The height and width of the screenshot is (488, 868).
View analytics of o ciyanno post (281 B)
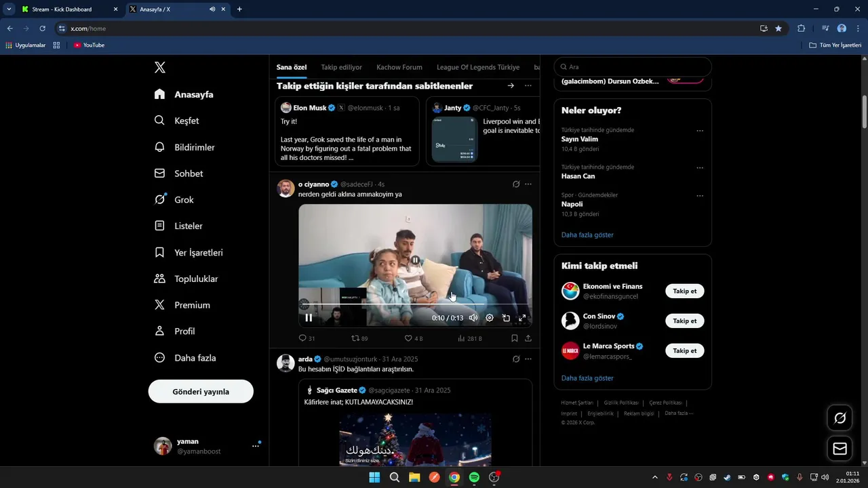pyautogui.click(x=469, y=338)
